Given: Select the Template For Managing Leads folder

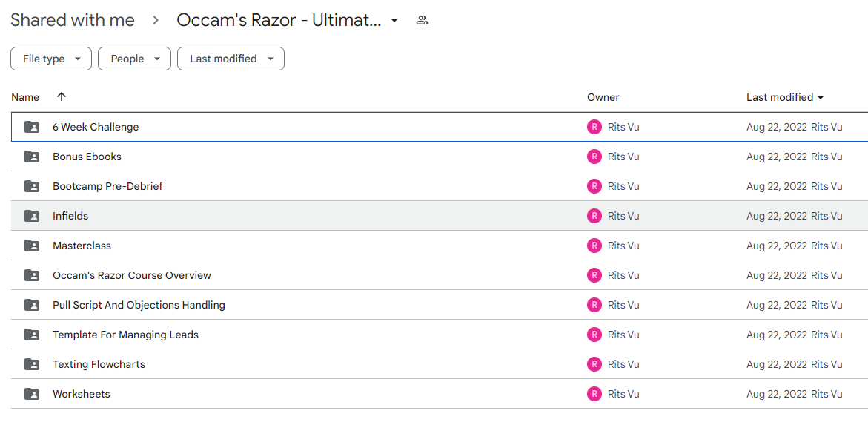Looking at the screenshot, I should (x=440, y=335).
